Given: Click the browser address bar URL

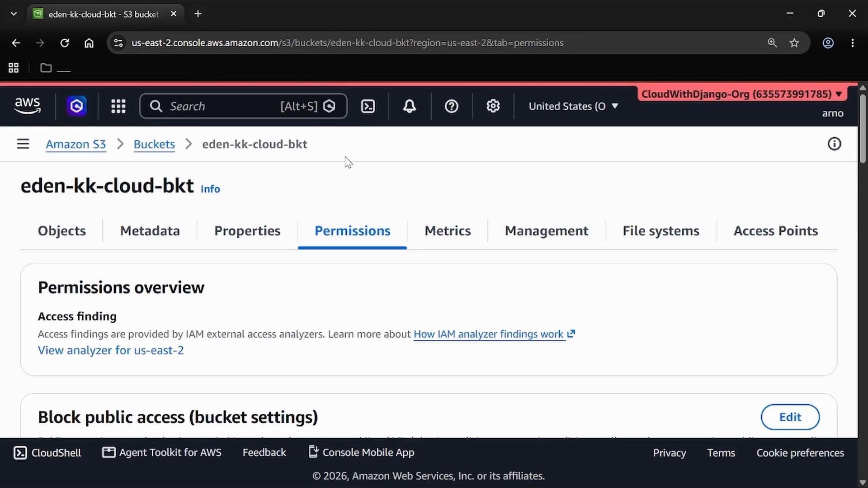Looking at the screenshot, I should point(347,43).
